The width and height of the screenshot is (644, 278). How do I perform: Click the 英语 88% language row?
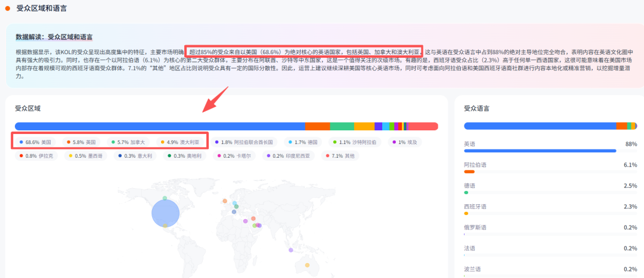[550, 145]
